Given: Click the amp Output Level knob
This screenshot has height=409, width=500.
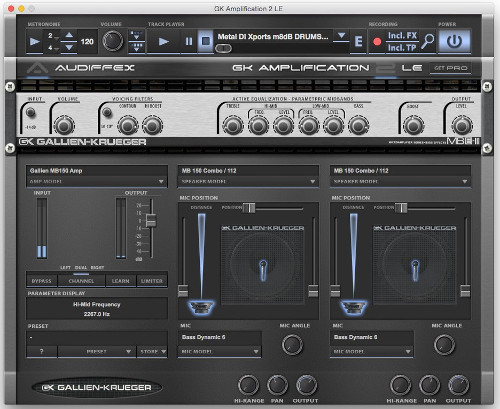Looking at the screenshot, I should 462,126.
